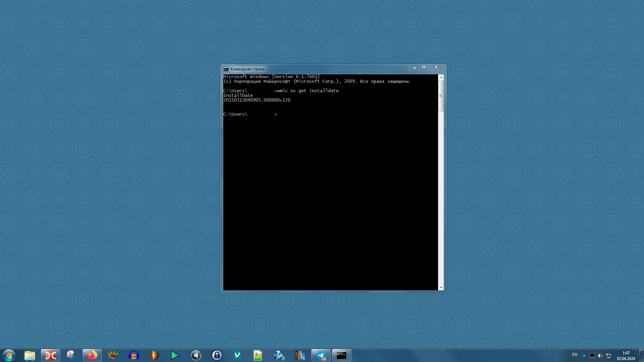Open FL Studio from the fruit icon
The height and width of the screenshot is (362, 644).
click(x=155, y=355)
